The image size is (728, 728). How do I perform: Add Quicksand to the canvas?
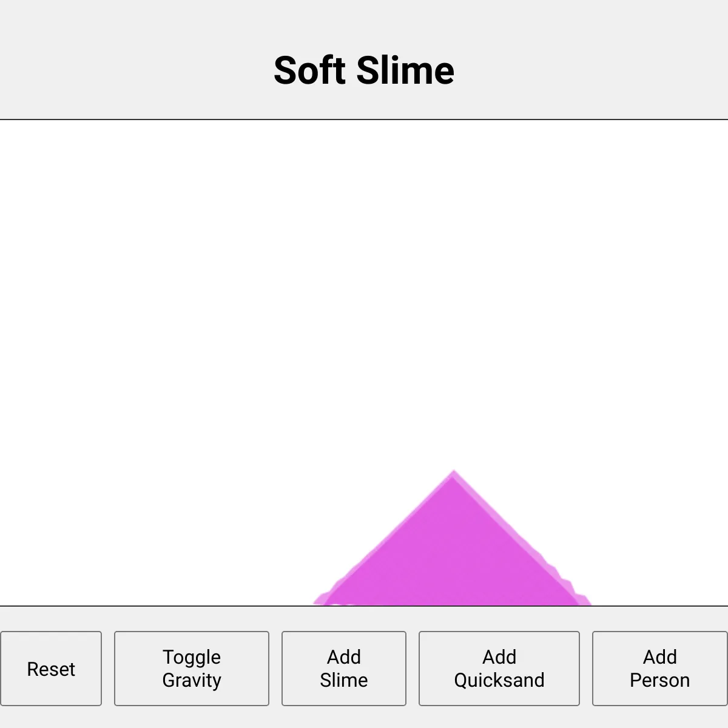(499, 669)
